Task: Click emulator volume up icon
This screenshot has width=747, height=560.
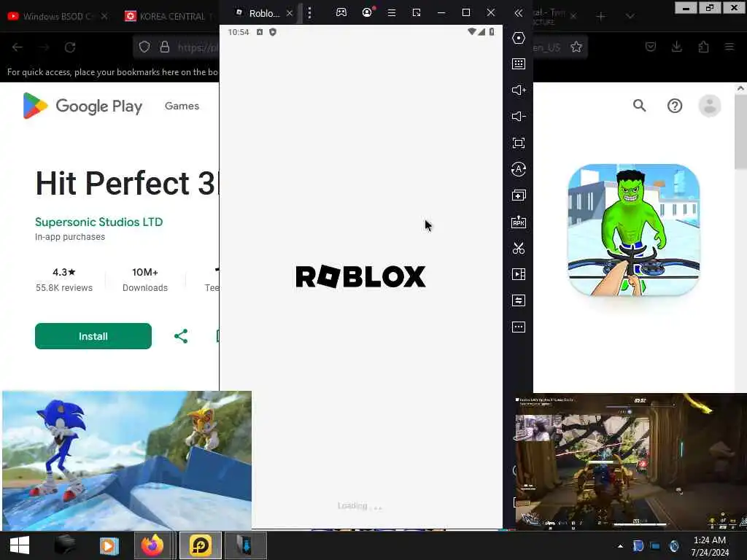Action: pyautogui.click(x=519, y=90)
